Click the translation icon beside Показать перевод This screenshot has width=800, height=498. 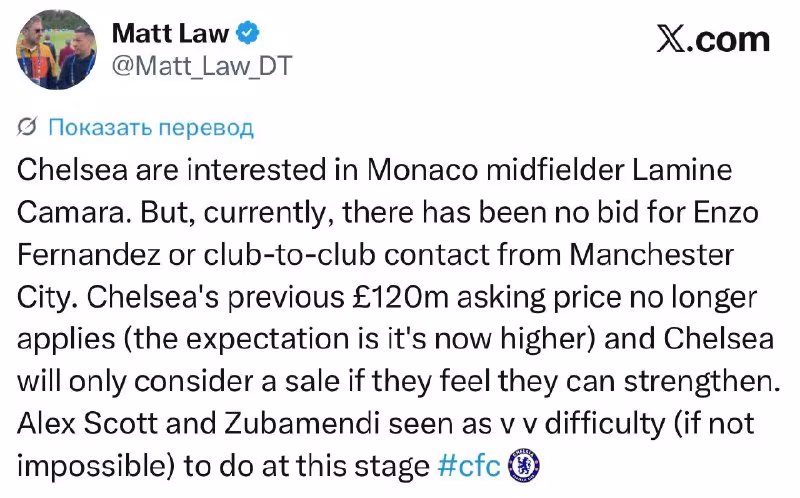27,127
